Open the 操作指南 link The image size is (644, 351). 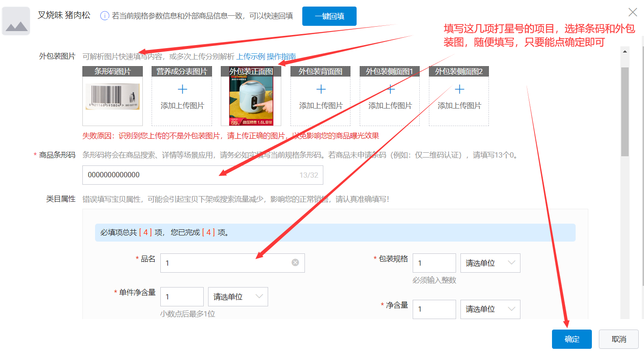pyautogui.click(x=281, y=56)
